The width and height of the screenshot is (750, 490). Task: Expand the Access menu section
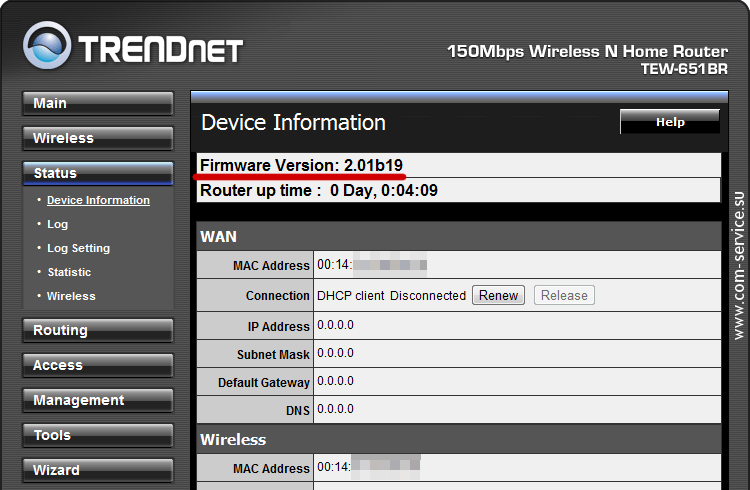coord(98,365)
